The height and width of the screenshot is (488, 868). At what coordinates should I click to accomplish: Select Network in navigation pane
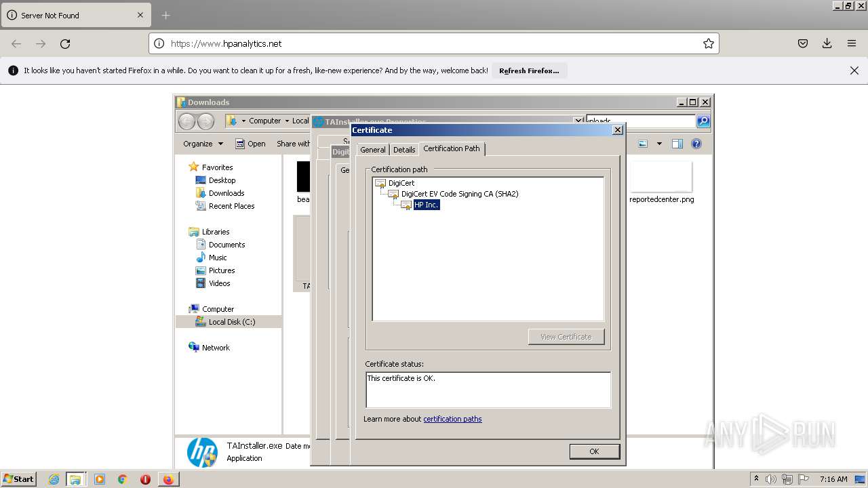click(x=216, y=348)
